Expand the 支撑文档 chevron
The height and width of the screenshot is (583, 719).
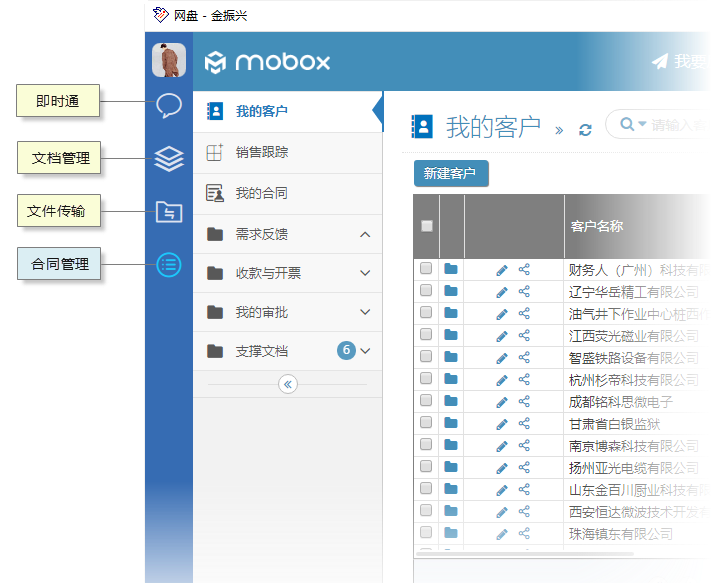(365, 351)
